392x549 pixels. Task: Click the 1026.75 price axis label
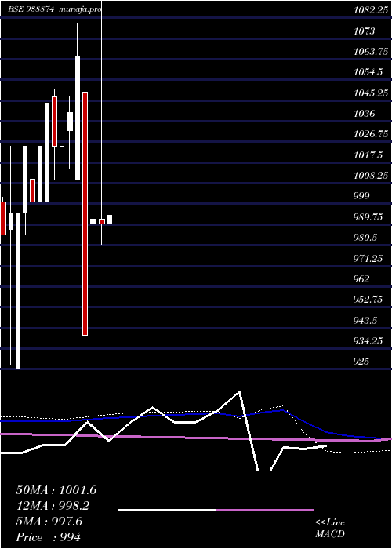coord(371,134)
